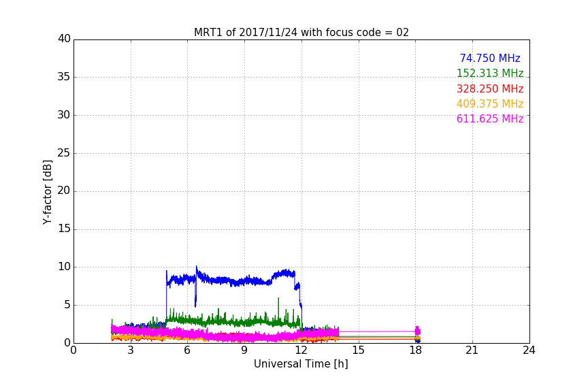Click the Y-factor [dB] axis label
This screenshot has width=588, height=392.
pos(47,192)
